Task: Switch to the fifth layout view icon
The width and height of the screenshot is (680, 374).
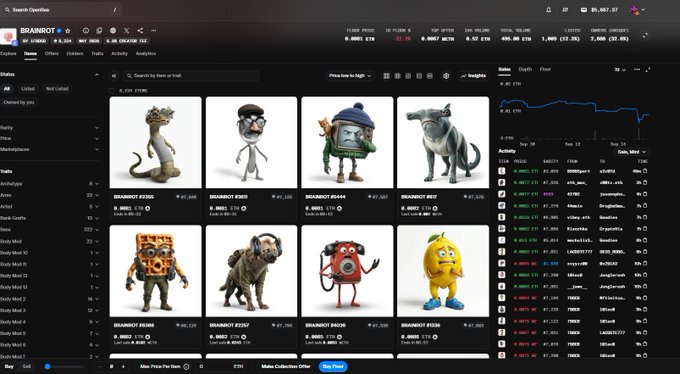Action: coord(430,76)
